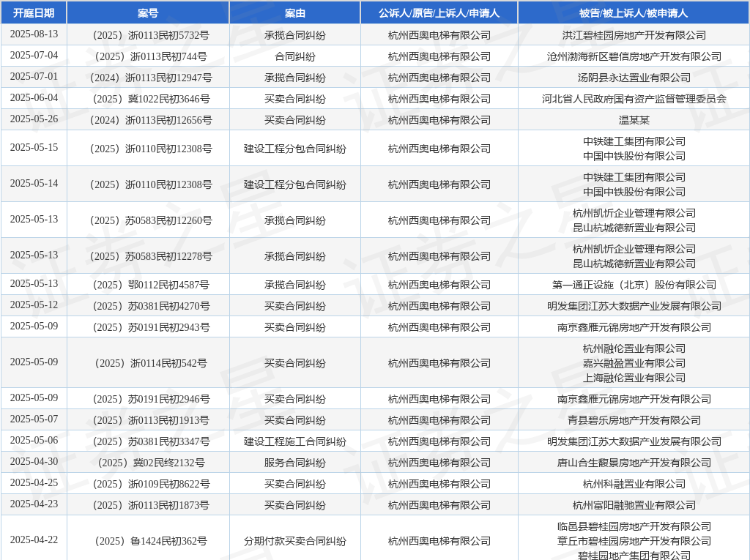Select date cell 2025-05-07
The width and height of the screenshot is (750, 560).
pyautogui.click(x=34, y=419)
